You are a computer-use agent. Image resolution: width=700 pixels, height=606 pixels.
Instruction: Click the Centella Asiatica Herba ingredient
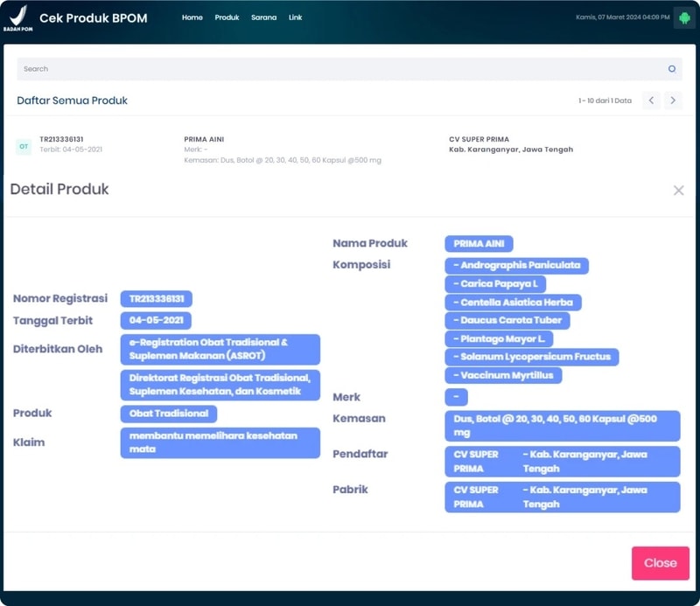click(x=514, y=303)
